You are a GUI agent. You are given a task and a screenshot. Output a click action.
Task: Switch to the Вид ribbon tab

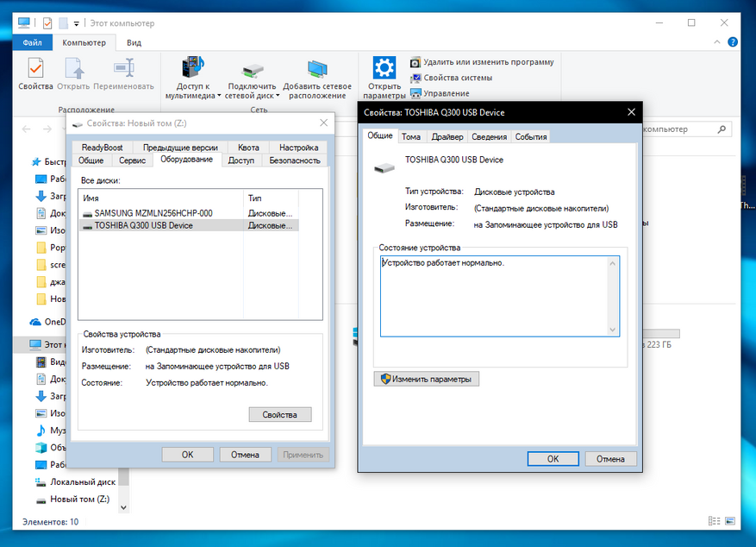coord(134,42)
